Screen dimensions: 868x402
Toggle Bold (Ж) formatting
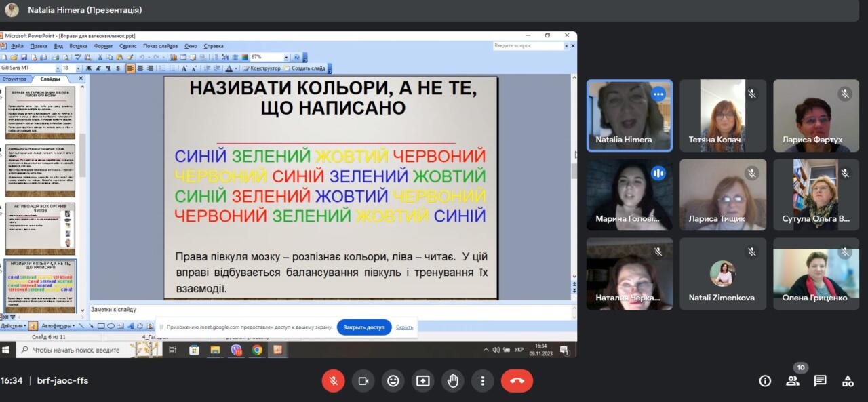click(x=88, y=68)
